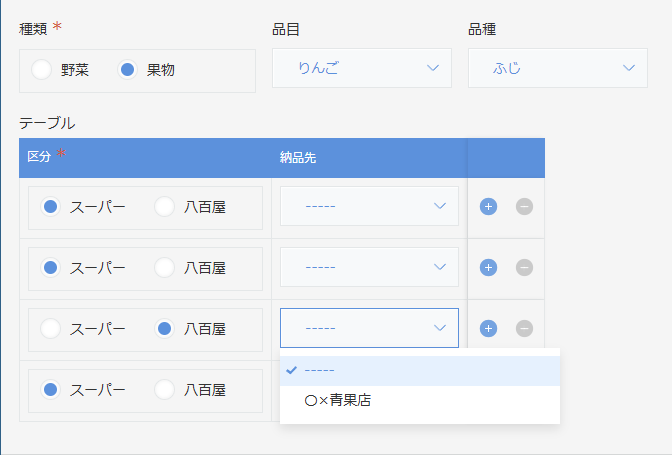Screen dimensions: 672x455
Task: Open the first row 納品先 dropdown
Action: [369, 207]
